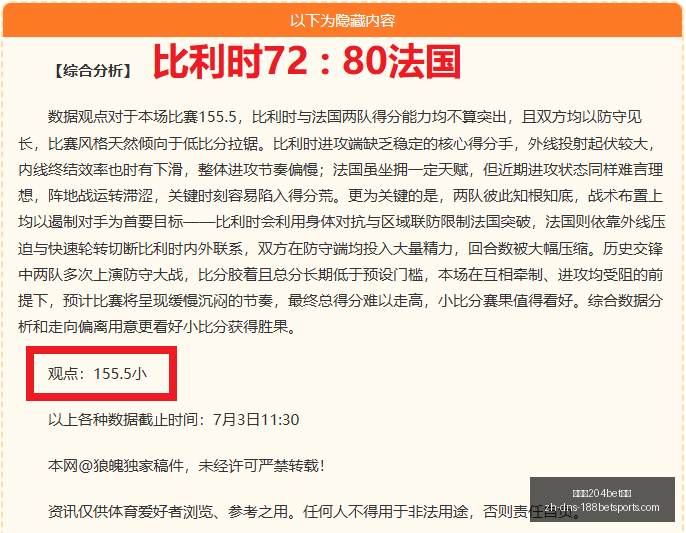Viewport: 686px width, 533px height.
Task: Click line starting '迫与快速轮转切断比利时内外联系'
Action: pyautogui.click(x=341, y=249)
